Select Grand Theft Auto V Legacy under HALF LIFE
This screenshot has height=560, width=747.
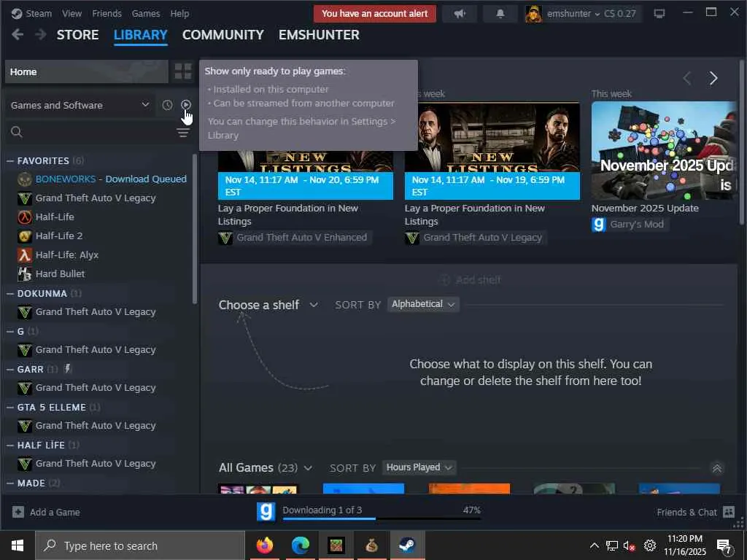pos(96,464)
